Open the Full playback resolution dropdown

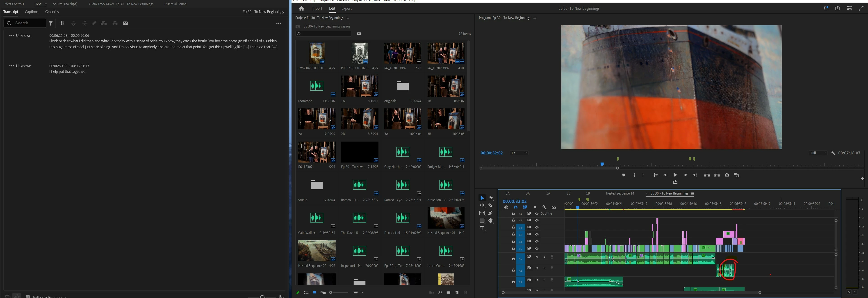(818, 153)
